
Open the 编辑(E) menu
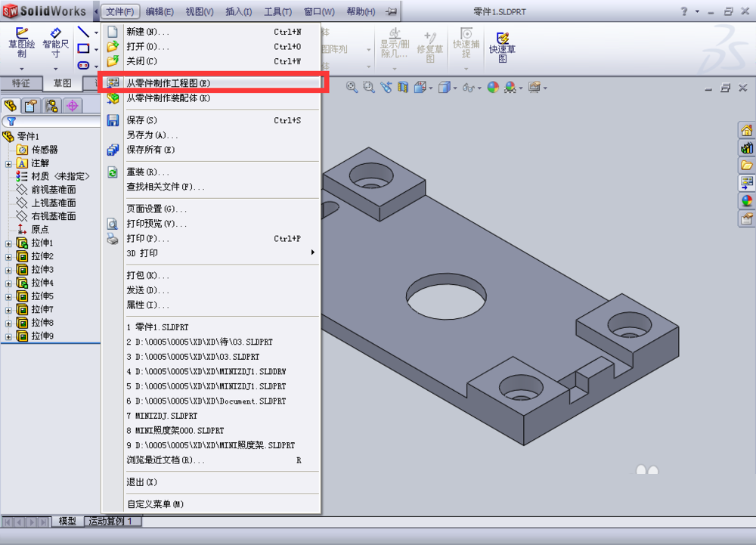(x=160, y=11)
